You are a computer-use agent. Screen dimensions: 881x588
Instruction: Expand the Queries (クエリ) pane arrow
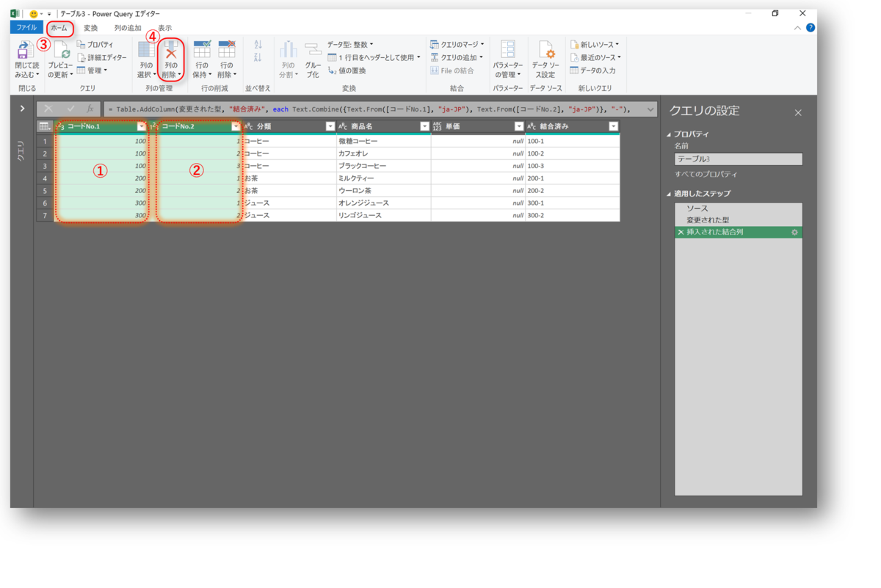tap(22, 109)
